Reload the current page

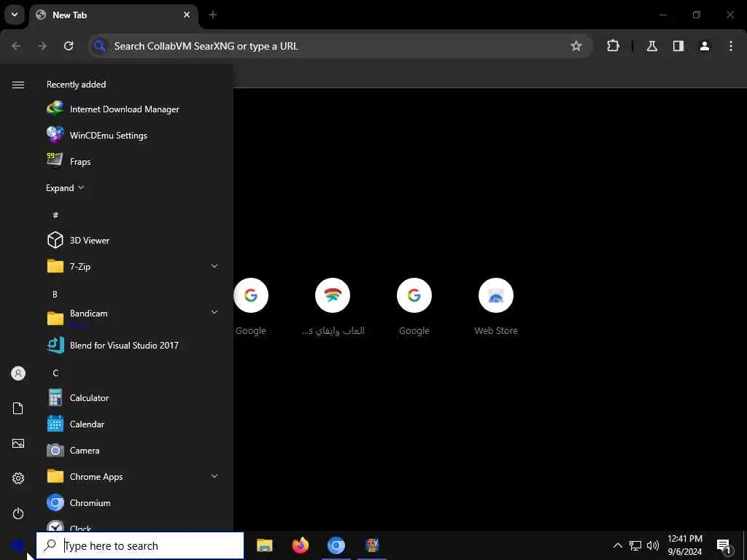tap(69, 46)
